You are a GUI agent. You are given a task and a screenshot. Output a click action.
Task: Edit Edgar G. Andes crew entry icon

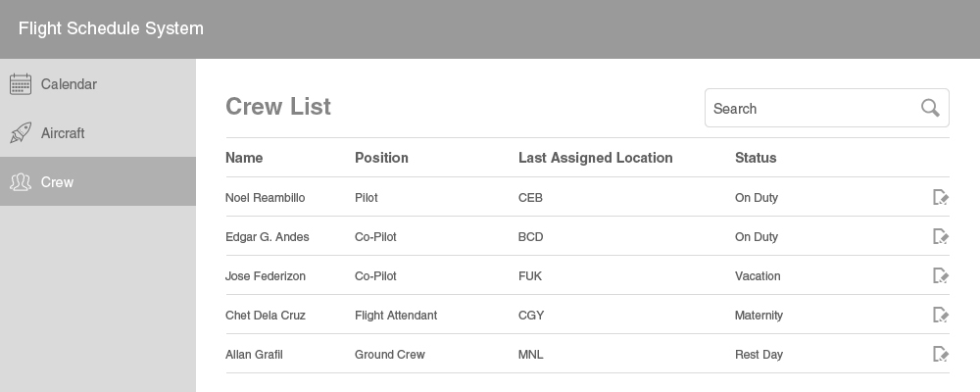coord(941,236)
